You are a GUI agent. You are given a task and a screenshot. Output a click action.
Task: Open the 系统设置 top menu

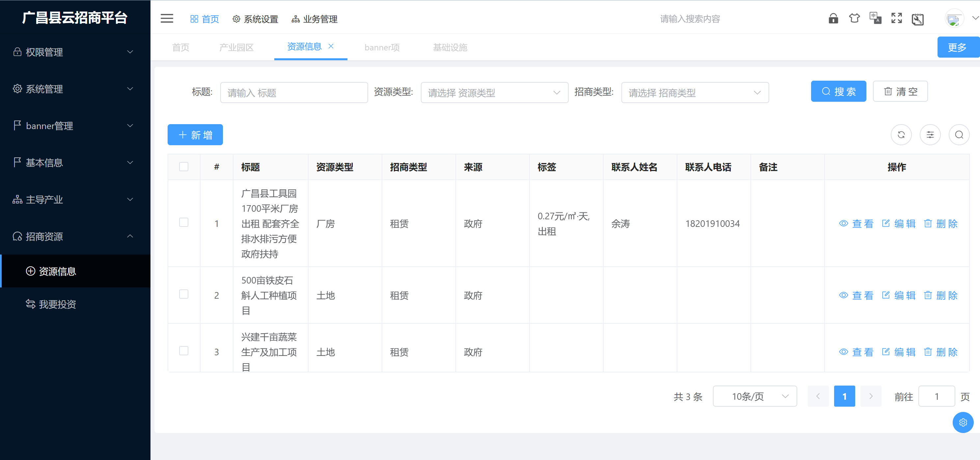coord(255,19)
